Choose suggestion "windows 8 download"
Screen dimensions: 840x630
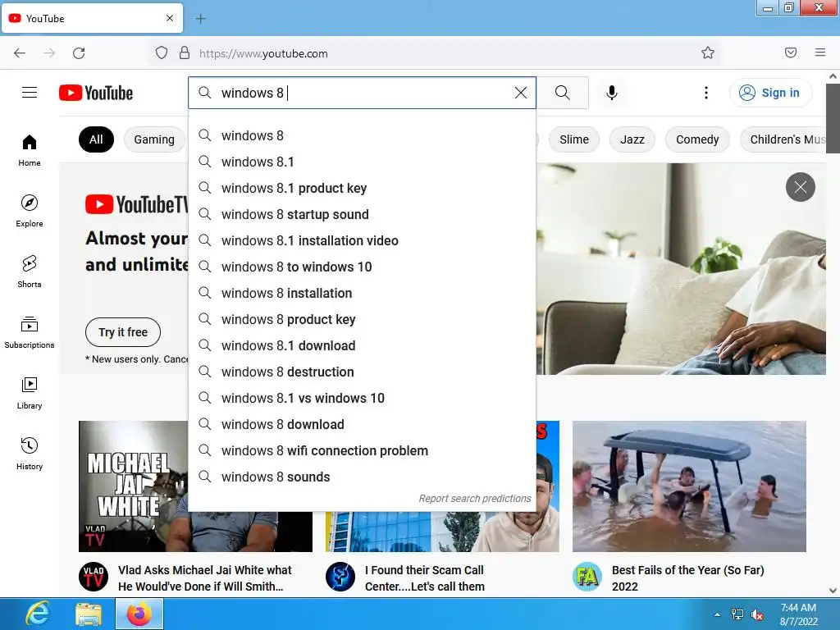[362, 424]
